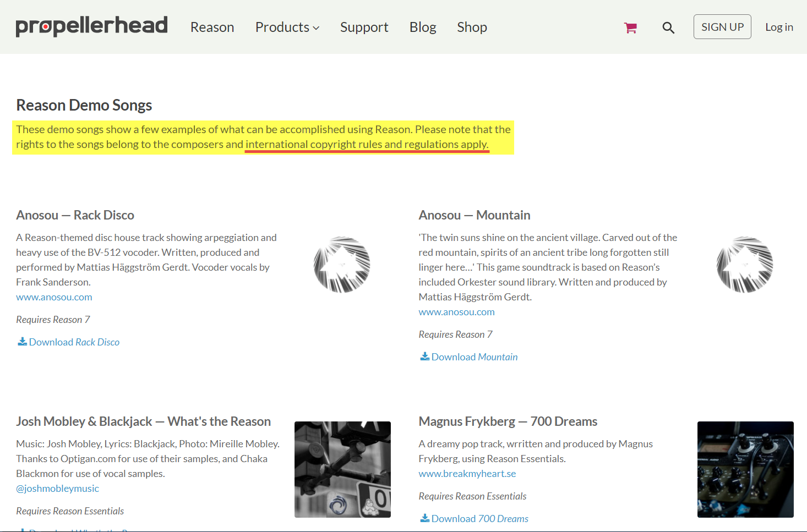Click What's the Reason photo thumbnail

342,469
